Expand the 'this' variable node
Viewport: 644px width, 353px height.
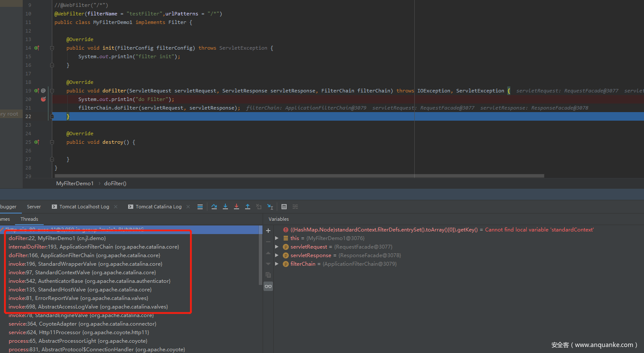(277, 238)
